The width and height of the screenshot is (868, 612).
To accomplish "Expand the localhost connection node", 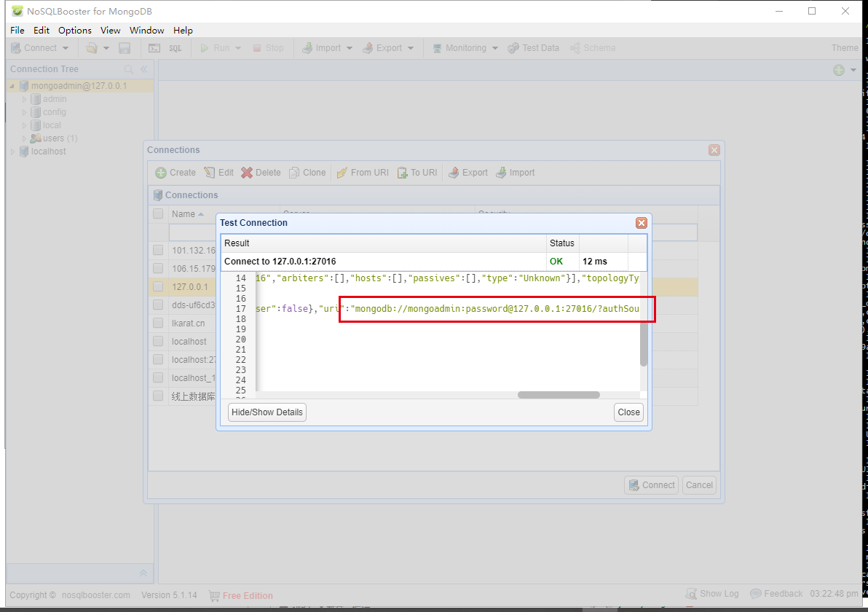I will pos(12,152).
